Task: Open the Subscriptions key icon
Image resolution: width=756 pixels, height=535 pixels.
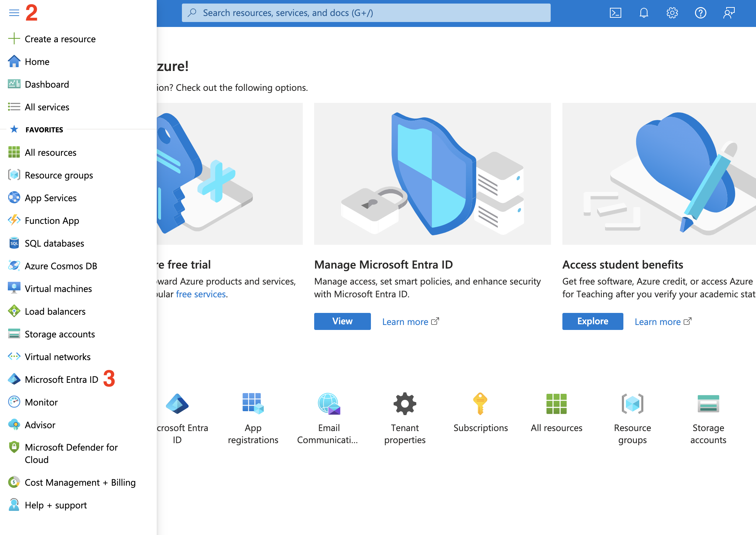Action: 480,404
